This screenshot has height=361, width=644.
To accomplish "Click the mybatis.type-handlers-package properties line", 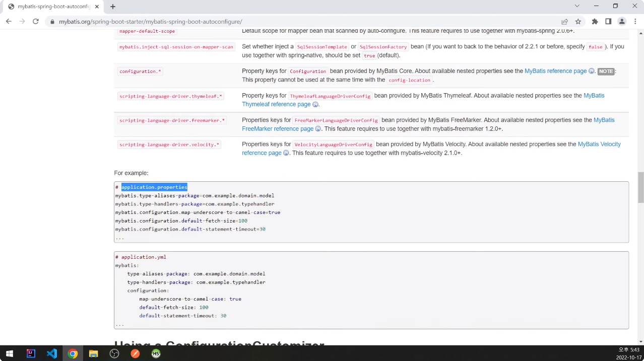I will 195,204.
